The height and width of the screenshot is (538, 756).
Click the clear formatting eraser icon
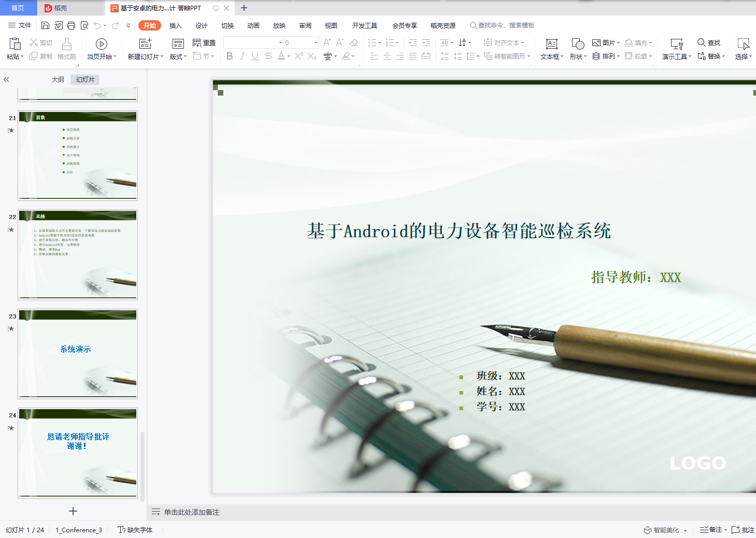point(354,42)
